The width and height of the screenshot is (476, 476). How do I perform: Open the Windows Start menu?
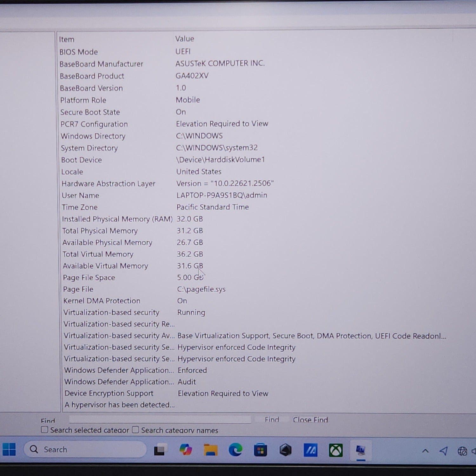(9, 450)
